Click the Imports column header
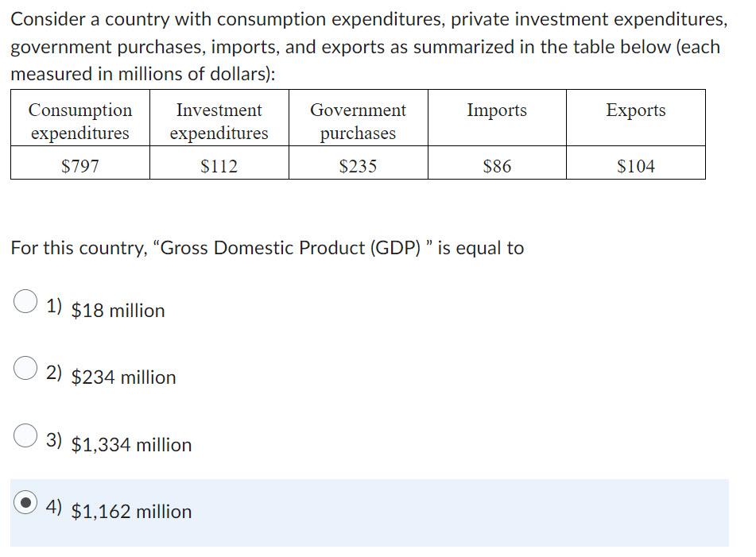756x557 pixels. click(497, 110)
